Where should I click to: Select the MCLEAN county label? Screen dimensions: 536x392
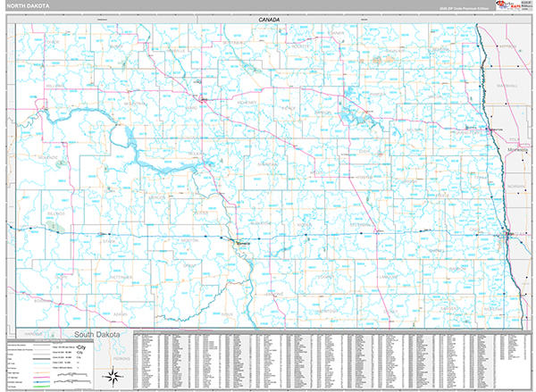pyautogui.click(x=196, y=154)
